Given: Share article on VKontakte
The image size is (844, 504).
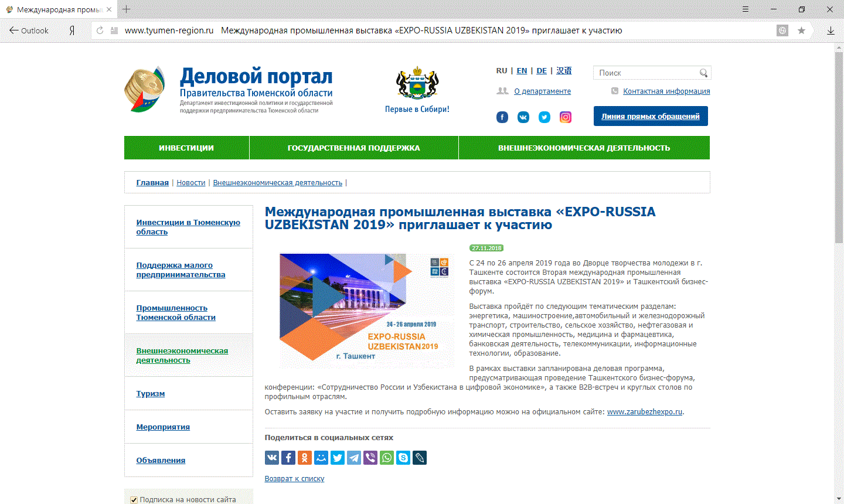Looking at the screenshot, I should point(272,458).
